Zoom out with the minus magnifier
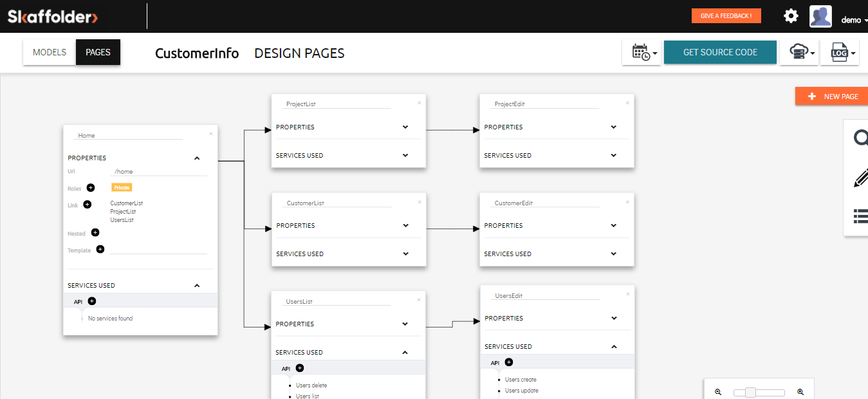The width and height of the screenshot is (868, 399). click(718, 392)
